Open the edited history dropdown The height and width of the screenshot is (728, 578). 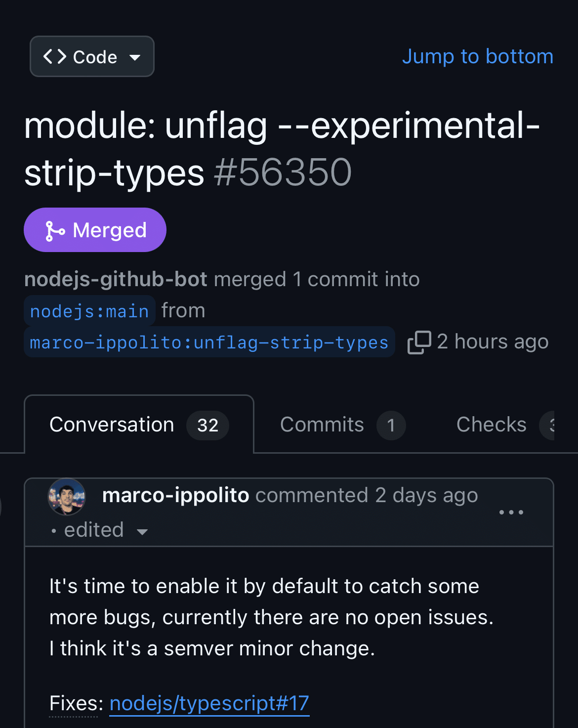[x=142, y=532]
